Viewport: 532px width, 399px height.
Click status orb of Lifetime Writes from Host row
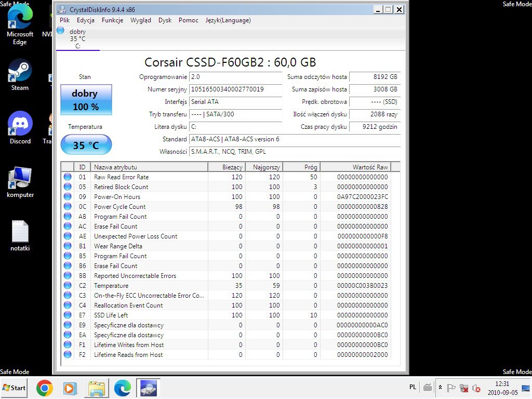(x=68, y=345)
